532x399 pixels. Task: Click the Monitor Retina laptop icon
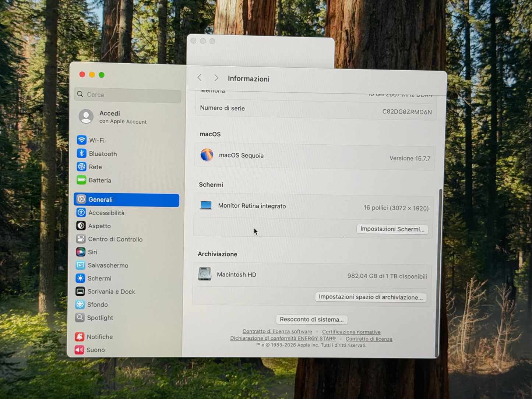(206, 205)
